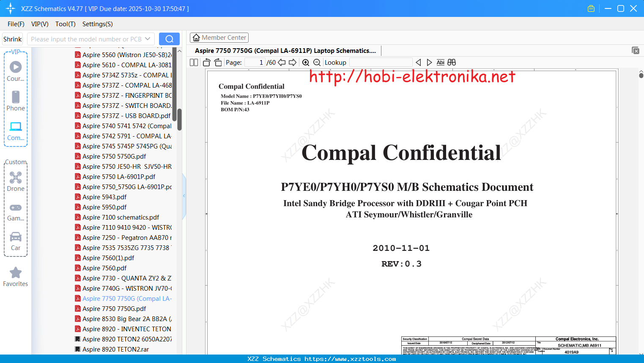Open the Tool(T) menu
This screenshot has height=363, width=644.
(x=66, y=24)
